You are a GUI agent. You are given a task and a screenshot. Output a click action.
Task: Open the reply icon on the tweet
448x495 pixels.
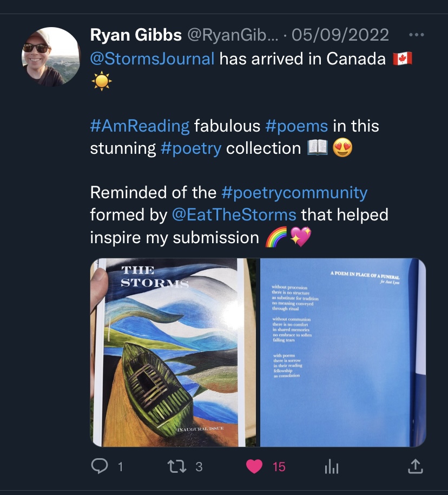tap(99, 466)
